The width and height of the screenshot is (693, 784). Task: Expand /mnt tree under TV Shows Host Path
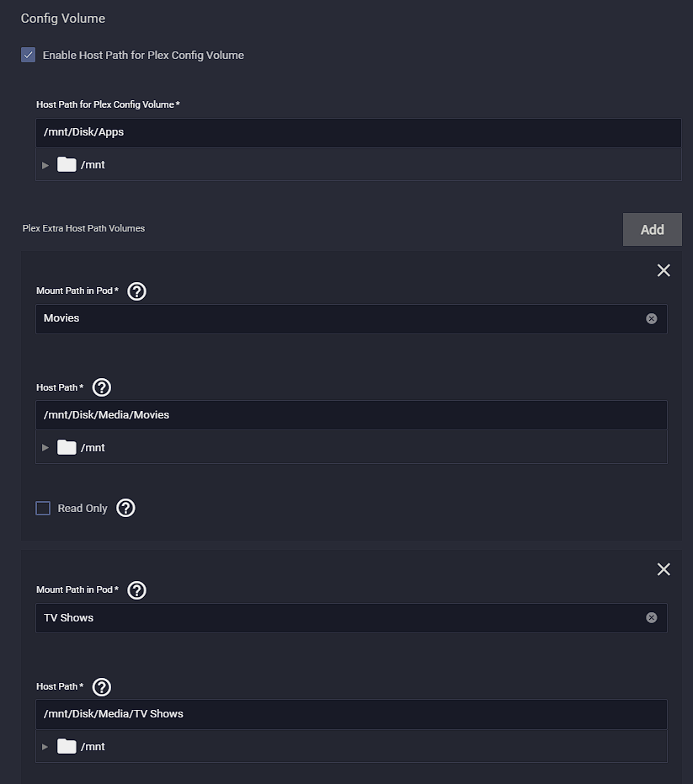pyautogui.click(x=45, y=746)
